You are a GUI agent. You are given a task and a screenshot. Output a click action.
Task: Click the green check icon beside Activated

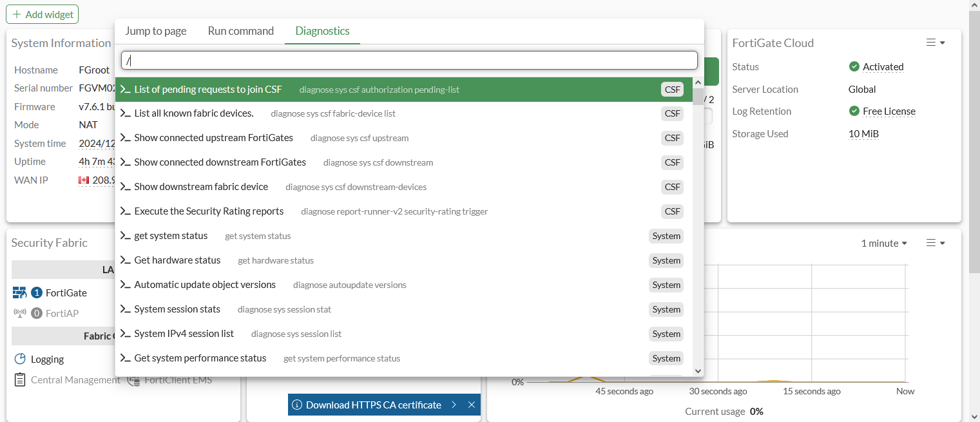click(x=854, y=66)
